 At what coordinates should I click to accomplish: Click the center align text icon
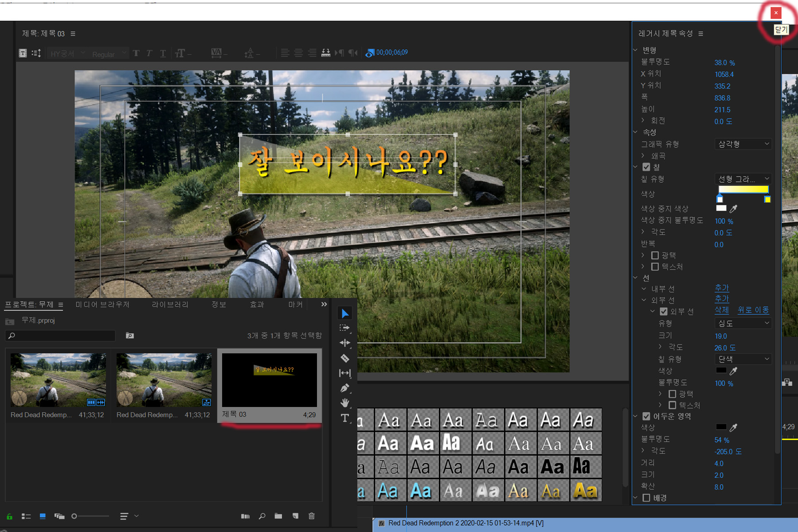pos(299,53)
